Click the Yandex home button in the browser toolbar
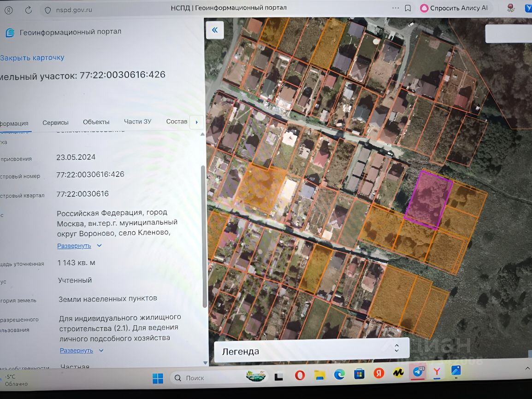The height and width of the screenshot is (399, 532). coord(8,10)
